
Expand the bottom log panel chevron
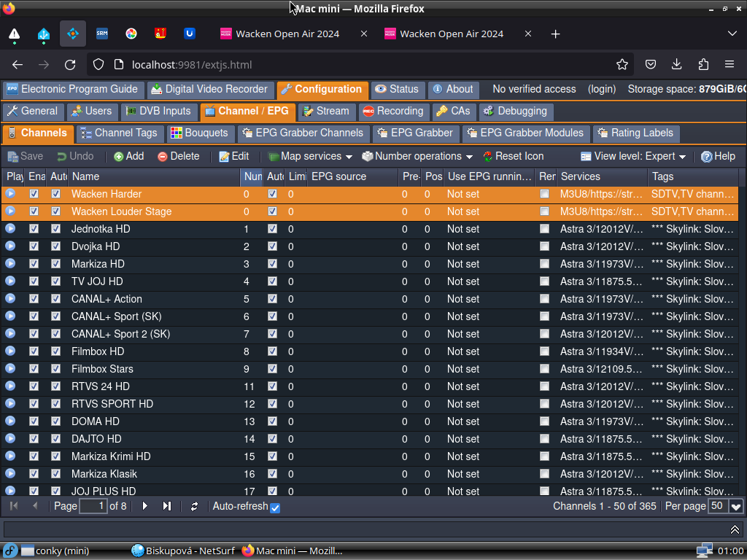(735, 529)
